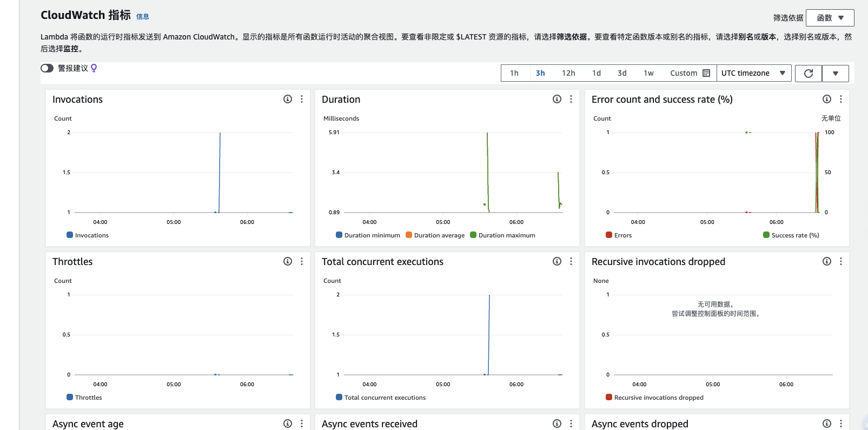This screenshot has height=430, width=868.
Task: Click the alarm recommendations lightbulb icon
Action: click(x=94, y=68)
